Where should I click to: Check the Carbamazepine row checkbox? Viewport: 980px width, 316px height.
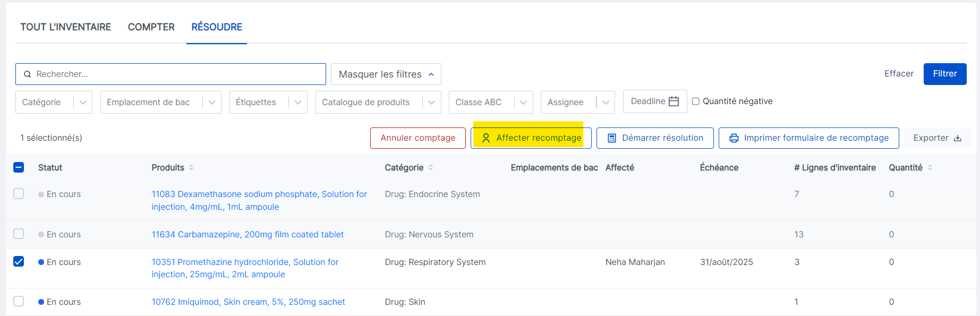coord(19,234)
